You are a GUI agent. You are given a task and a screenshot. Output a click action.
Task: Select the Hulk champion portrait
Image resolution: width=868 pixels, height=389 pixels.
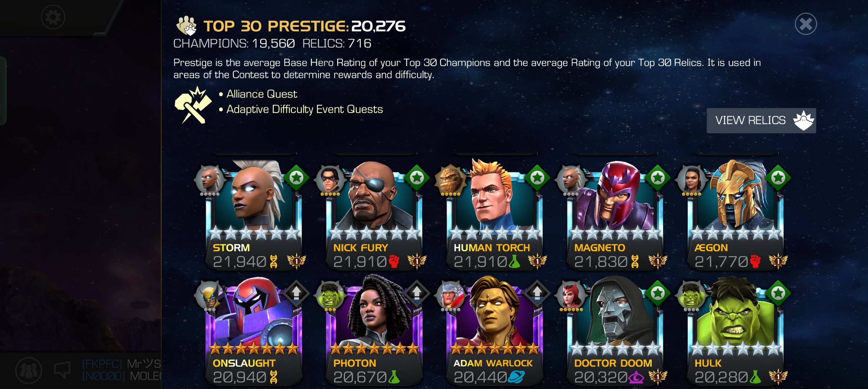coord(736,331)
